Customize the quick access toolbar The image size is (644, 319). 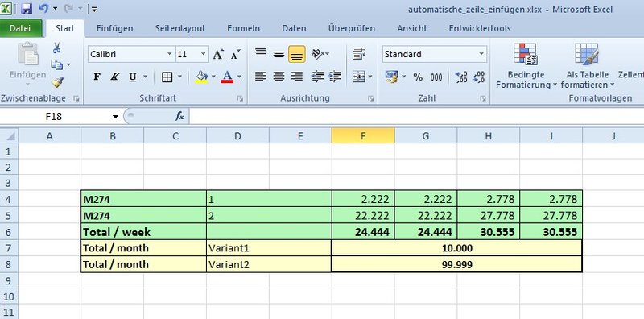94,8
